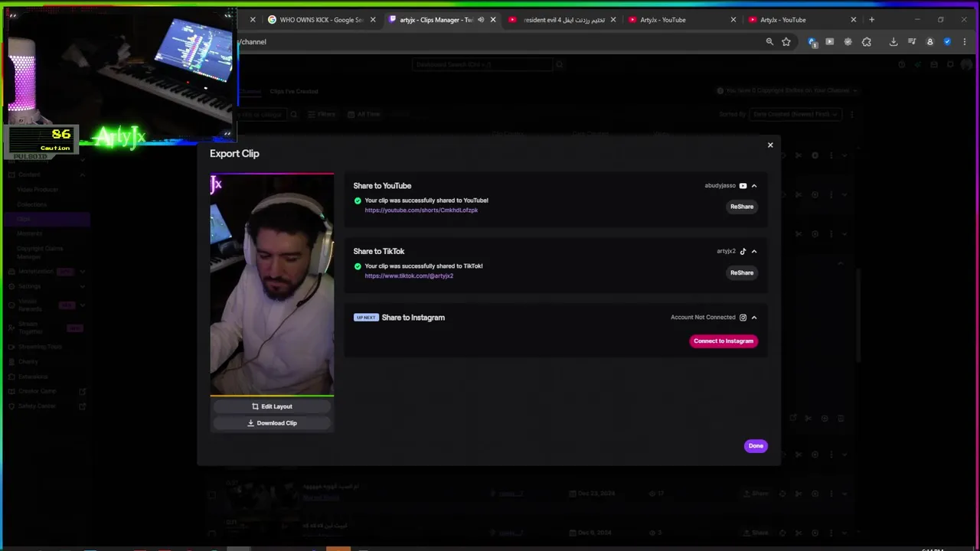980x551 pixels.
Task: Click the green check next to YouTube success message
Action: tap(358, 201)
